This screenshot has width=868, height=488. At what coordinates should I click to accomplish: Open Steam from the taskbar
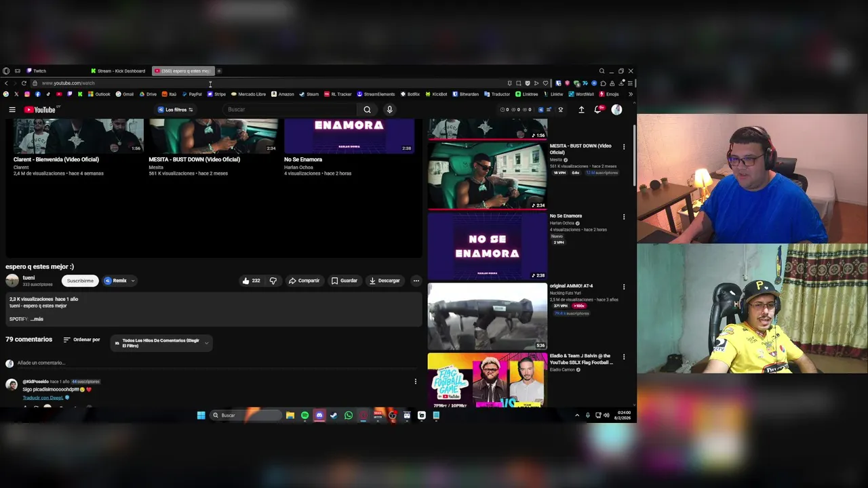coord(334,415)
